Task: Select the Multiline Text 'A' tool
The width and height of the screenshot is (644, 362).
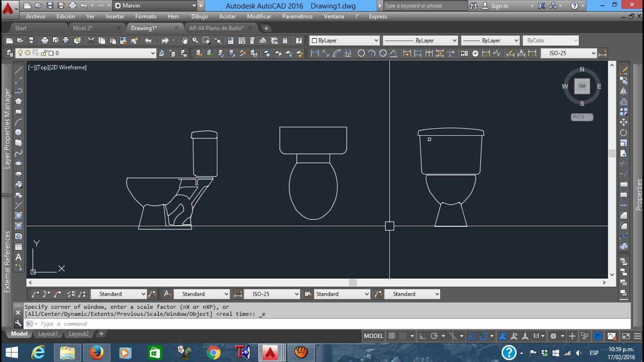Action: tap(19, 257)
